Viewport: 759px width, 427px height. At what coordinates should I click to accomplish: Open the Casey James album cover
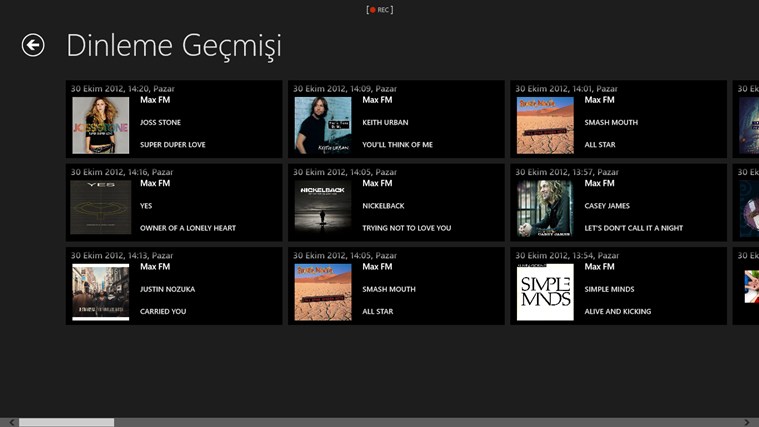click(x=545, y=209)
